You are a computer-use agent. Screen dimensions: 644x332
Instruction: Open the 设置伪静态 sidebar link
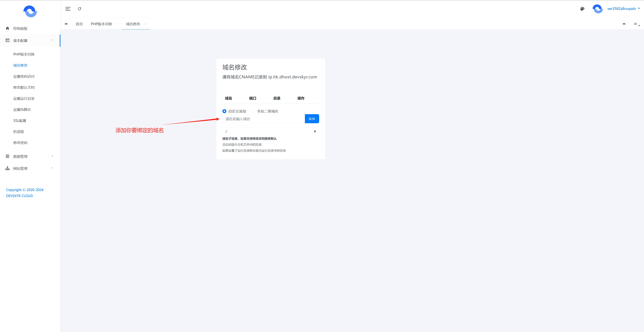click(22, 110)
